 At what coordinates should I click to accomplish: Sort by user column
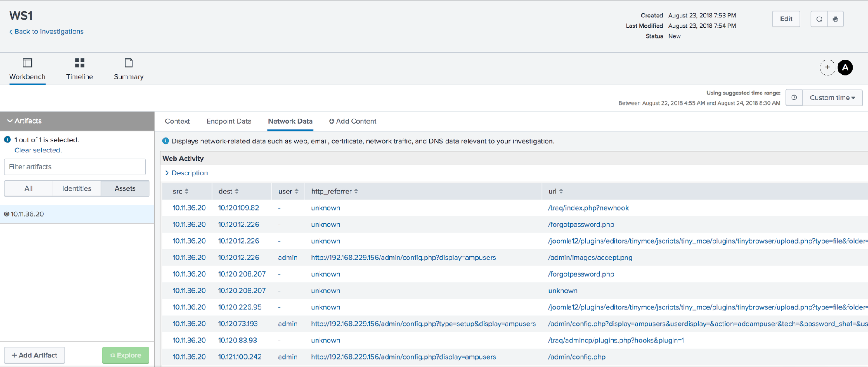pos(288,192)
